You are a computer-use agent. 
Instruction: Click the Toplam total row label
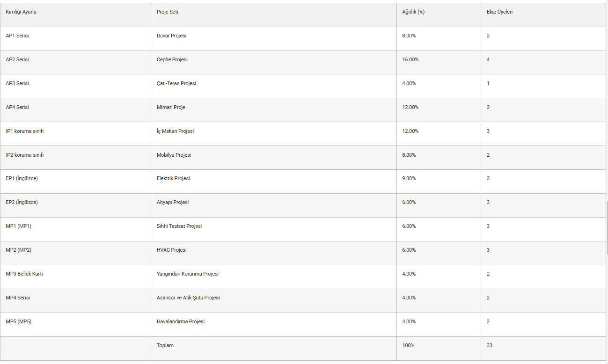(165, 345)
